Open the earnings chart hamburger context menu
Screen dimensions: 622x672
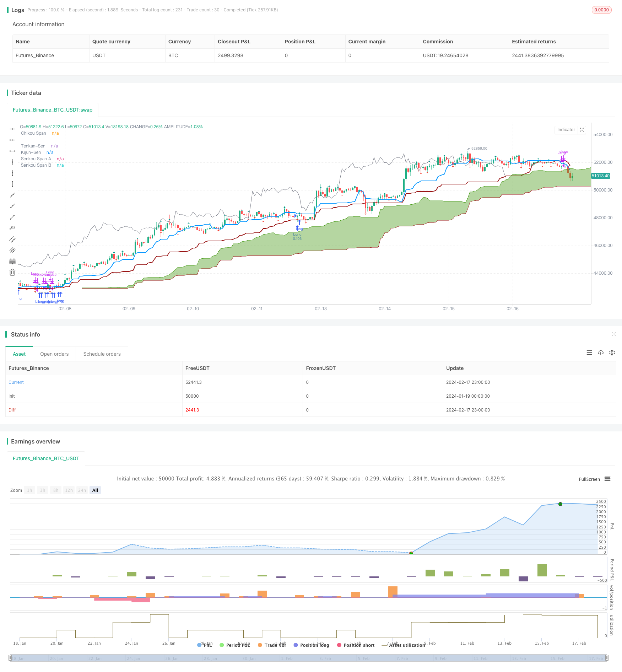[607, 479]
